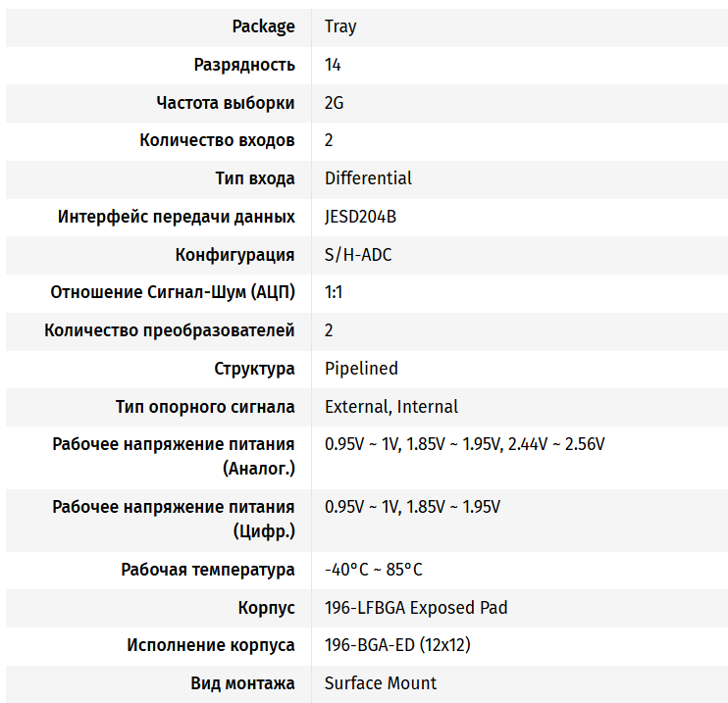The image size is (728, 703).
Task: Select the Отношение Сигнал-Шум (АЦП) label
Action: tap(173, 293)
